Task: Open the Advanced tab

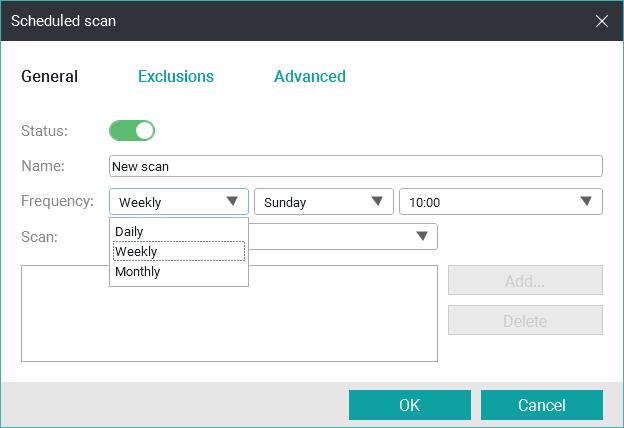Action: tap(310, 76)
